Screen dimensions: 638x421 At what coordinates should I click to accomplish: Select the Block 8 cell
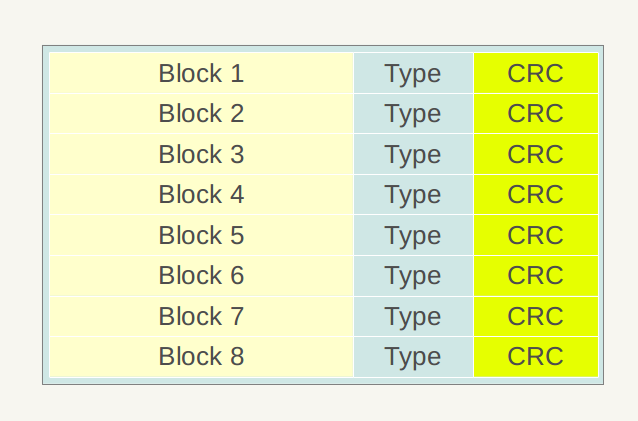coord(201,356)
